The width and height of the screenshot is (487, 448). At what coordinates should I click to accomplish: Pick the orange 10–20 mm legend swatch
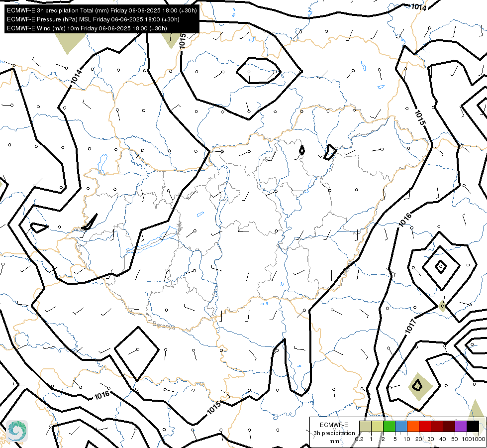point(413,426)
